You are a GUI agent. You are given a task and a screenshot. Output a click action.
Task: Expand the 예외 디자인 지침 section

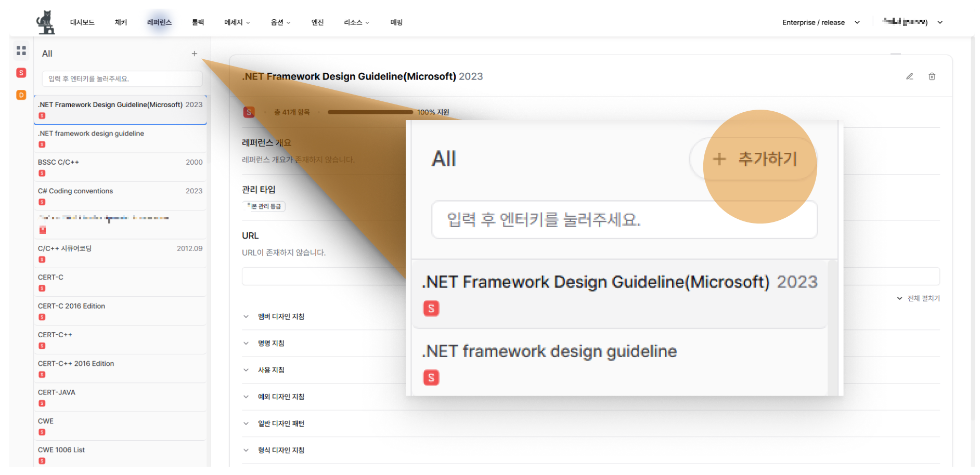coord(274,397)
